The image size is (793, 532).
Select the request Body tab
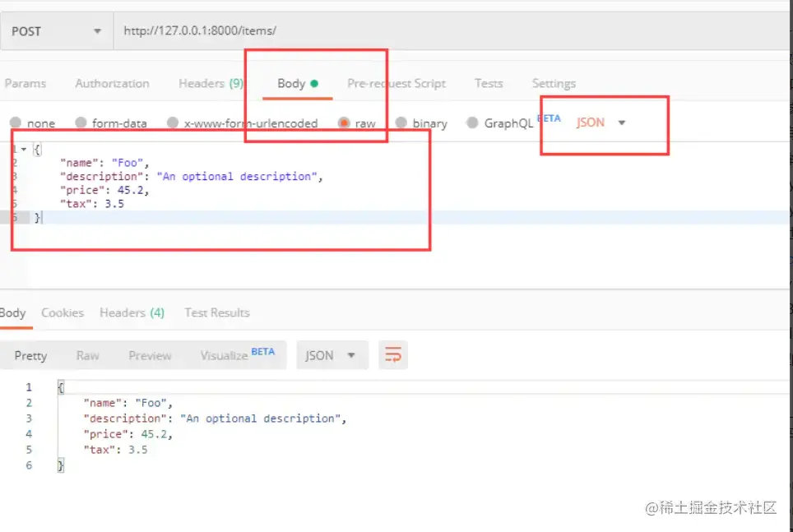(x=298, y=83)
